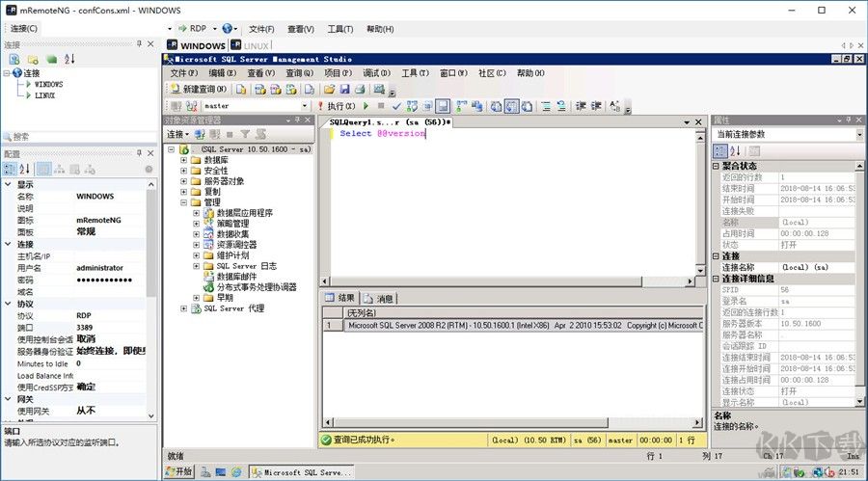Viewport: 868px width, 481px height.
Task: Click the filter funnel icon in Object Explorer
Action: tap(245, 135)
